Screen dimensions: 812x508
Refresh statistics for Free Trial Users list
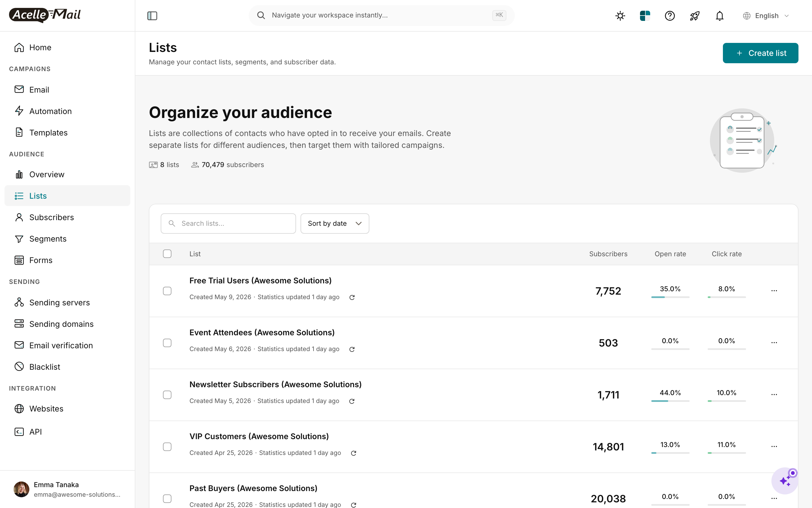352,297
